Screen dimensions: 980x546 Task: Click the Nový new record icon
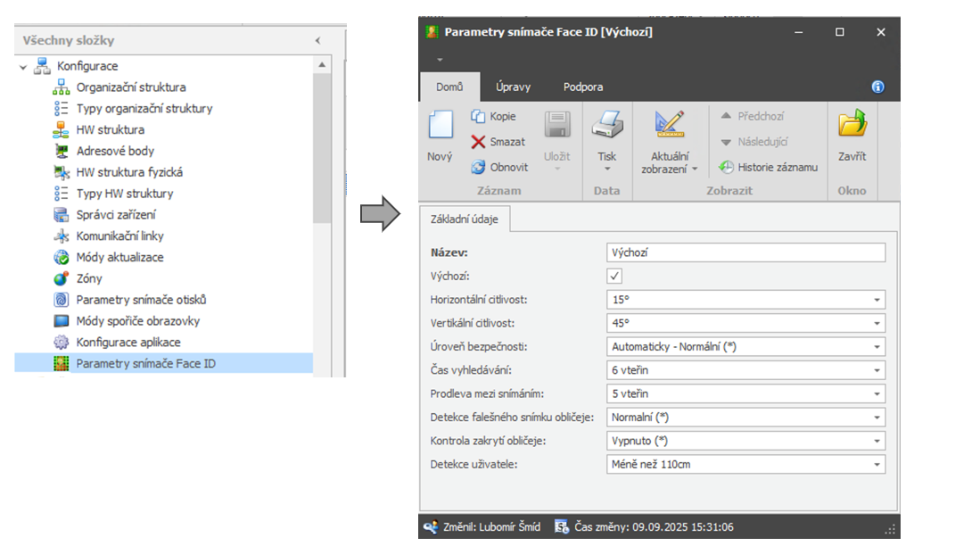coord(440,125)
